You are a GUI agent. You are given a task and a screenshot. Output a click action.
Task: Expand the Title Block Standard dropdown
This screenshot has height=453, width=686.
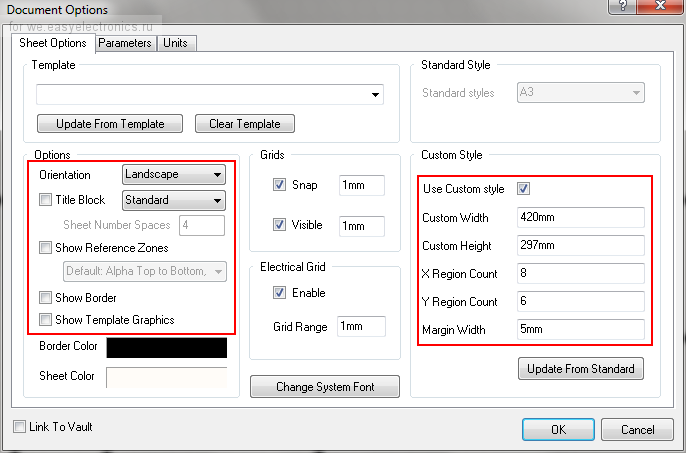pyautogui.click(x=173, y=200)
